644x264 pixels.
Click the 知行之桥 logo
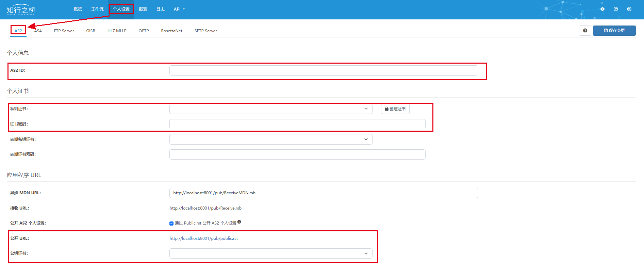pos(21,10)
